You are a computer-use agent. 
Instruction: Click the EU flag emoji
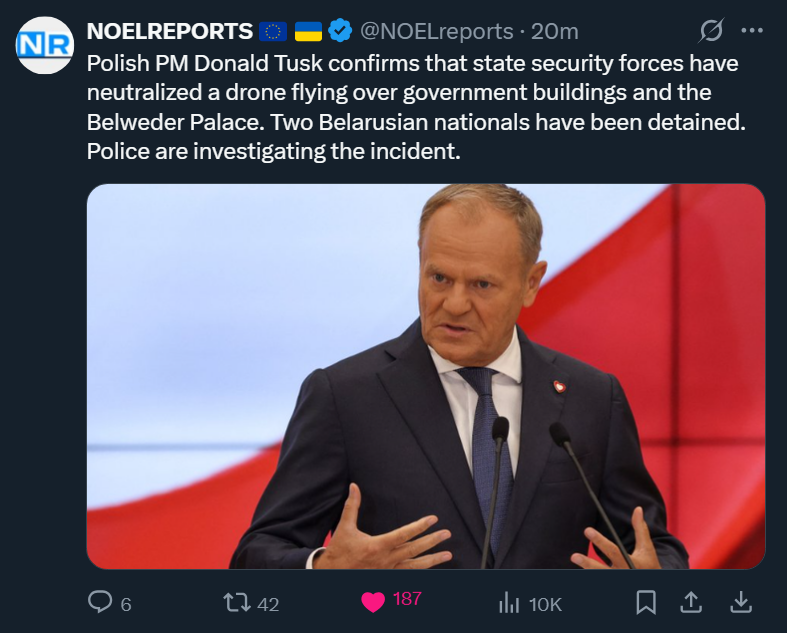[273, 32]
